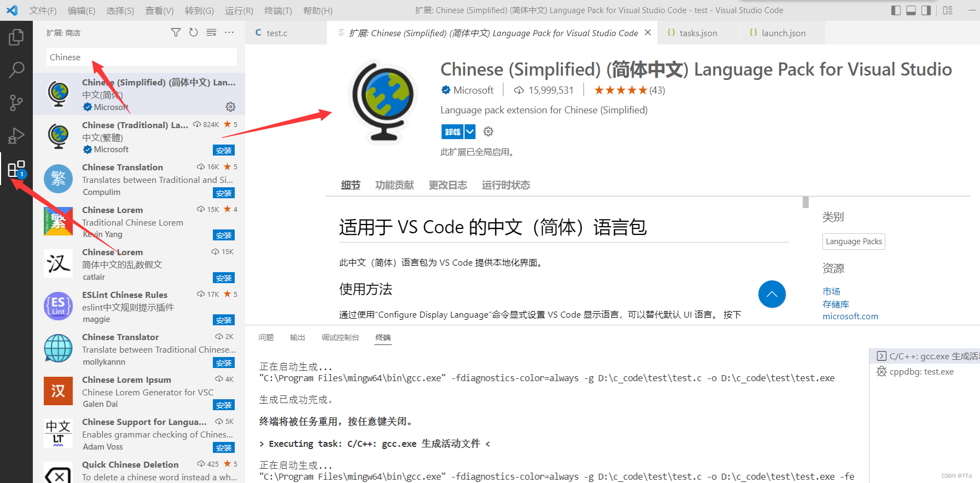Click the scroll-to-top round blue button

coord(772,294)
